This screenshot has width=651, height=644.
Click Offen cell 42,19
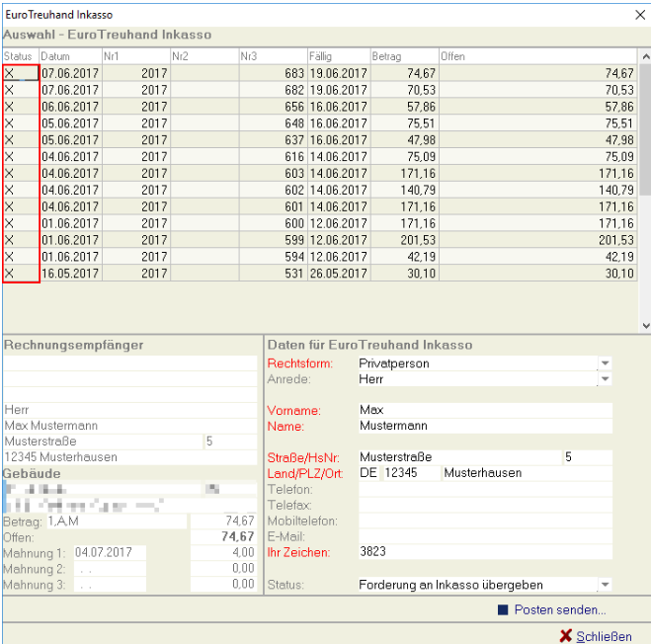[538, 257]
